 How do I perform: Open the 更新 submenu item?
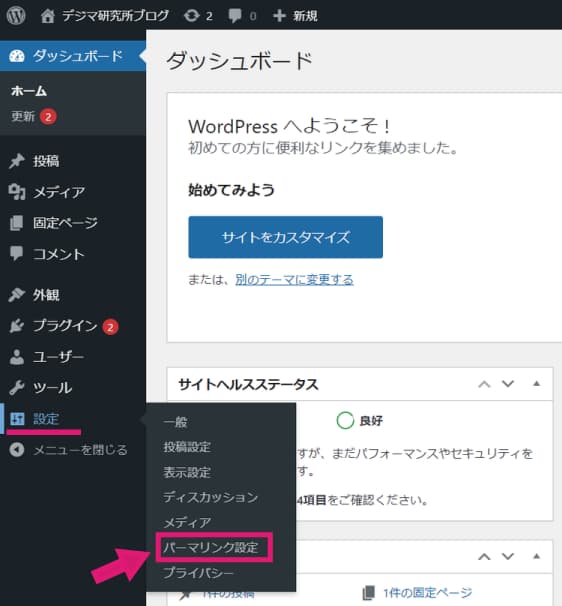coord(23,116)
